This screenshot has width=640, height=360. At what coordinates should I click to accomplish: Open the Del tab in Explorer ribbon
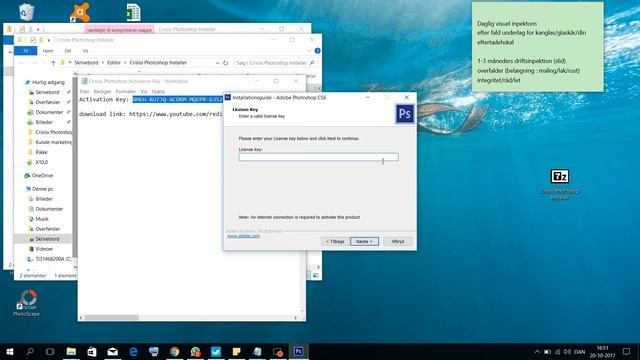click(68, 51)
